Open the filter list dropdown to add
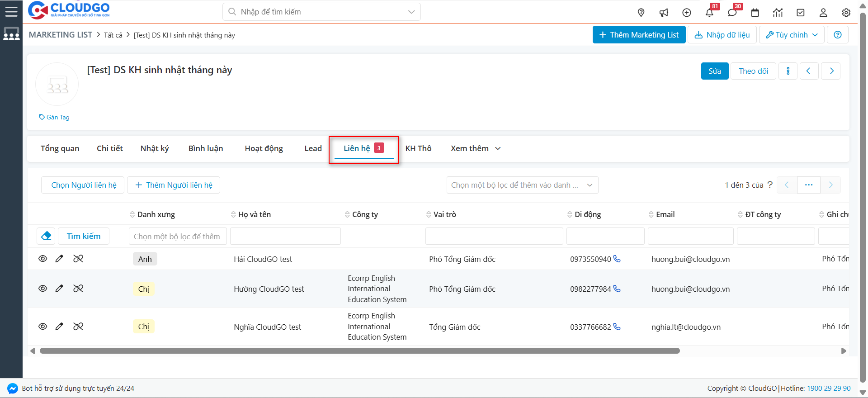Screen dimensions: 868x398 tap(522, 185)
